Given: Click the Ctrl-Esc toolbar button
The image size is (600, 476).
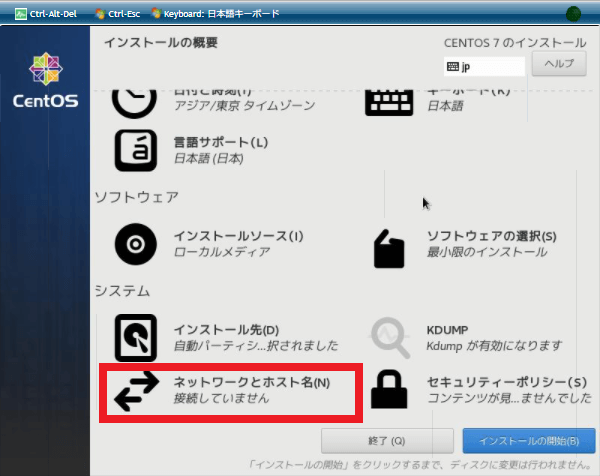Looking at the screenshot, I should (x=118, y=14).
